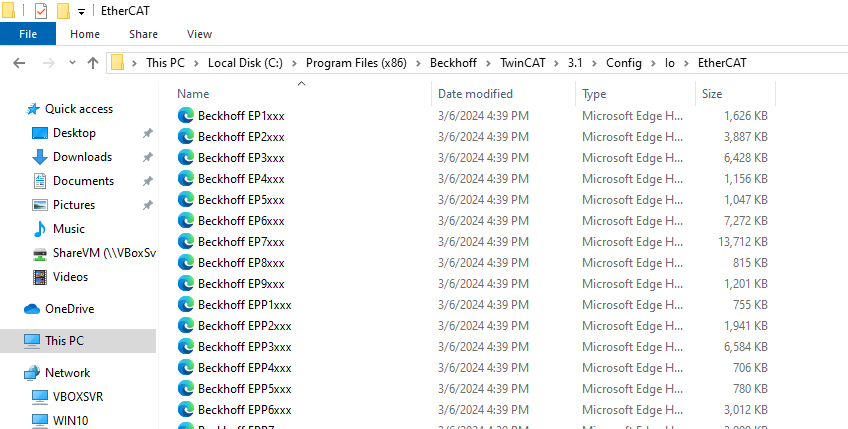The height and width of the screenshot is (429, 848).
Task: Click the Edge icon beside Beckhoff EP1xxx
Action: tap(186, 115)
